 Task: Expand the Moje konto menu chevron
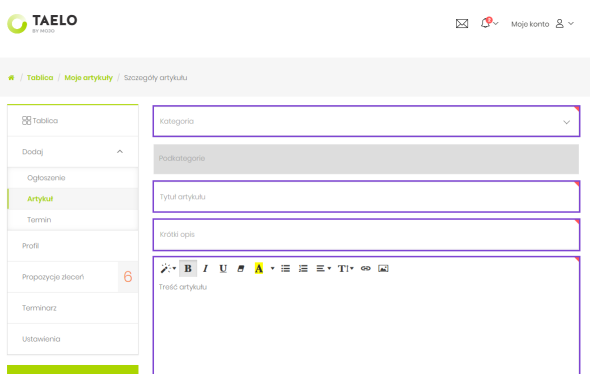[x=571, y=24]
